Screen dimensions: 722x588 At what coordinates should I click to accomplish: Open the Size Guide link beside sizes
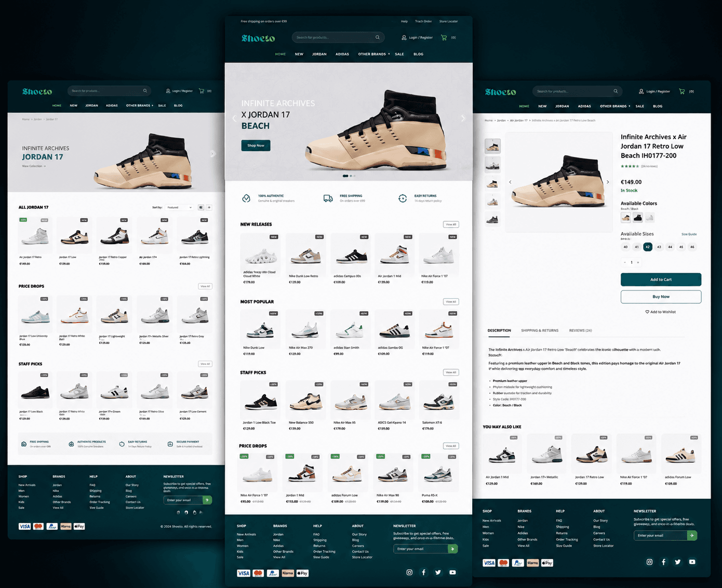(689, 234)
